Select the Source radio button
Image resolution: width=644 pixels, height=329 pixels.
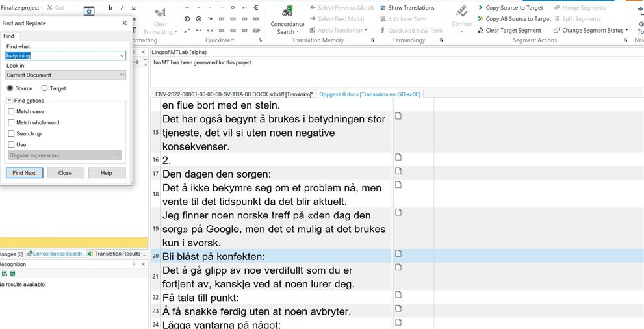[x=10, y=88]
